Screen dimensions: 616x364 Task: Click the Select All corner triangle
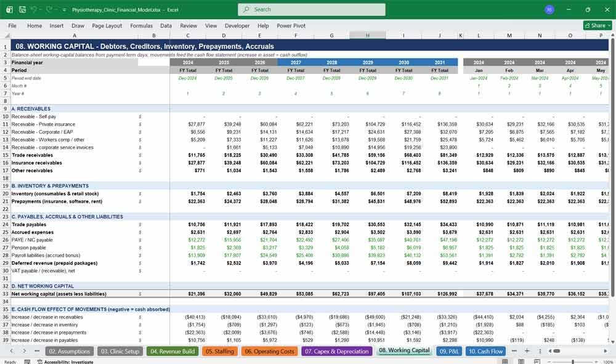7,36
